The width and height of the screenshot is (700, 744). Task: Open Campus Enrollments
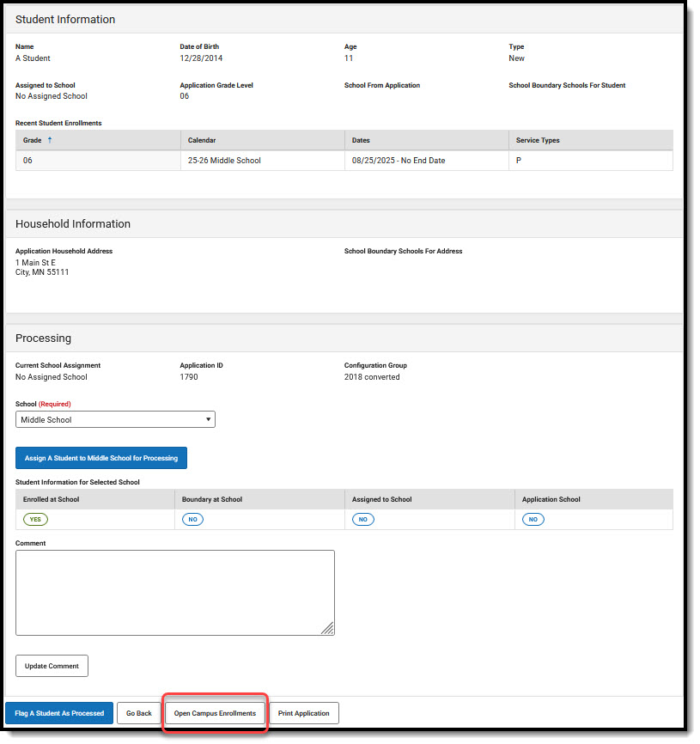(x=214, y=713)
